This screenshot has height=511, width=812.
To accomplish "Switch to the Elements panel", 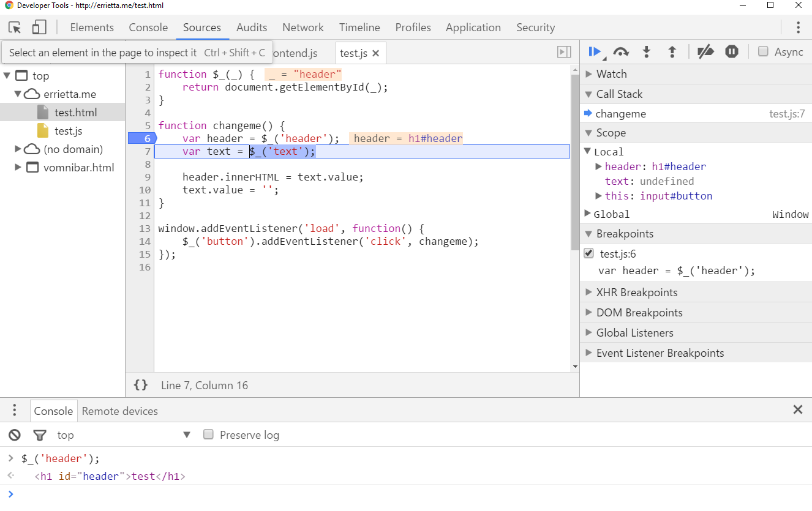I will pos(92,28).
